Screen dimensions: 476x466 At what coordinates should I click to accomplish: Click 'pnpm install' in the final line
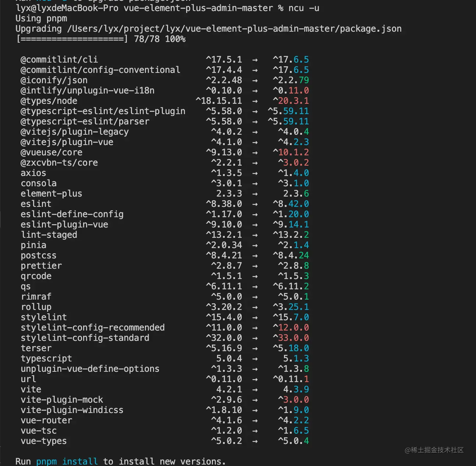67,461
